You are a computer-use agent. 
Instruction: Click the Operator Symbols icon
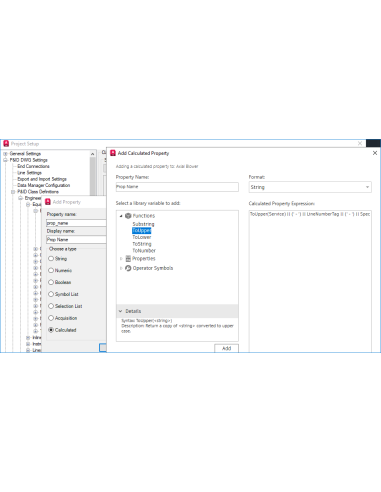(x=128, y=268)
